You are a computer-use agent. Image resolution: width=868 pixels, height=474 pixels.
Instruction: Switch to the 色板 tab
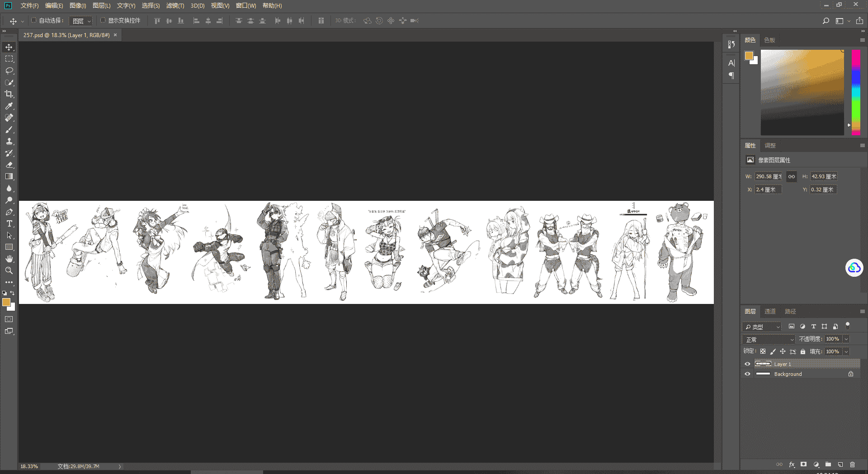coord(770,40)
